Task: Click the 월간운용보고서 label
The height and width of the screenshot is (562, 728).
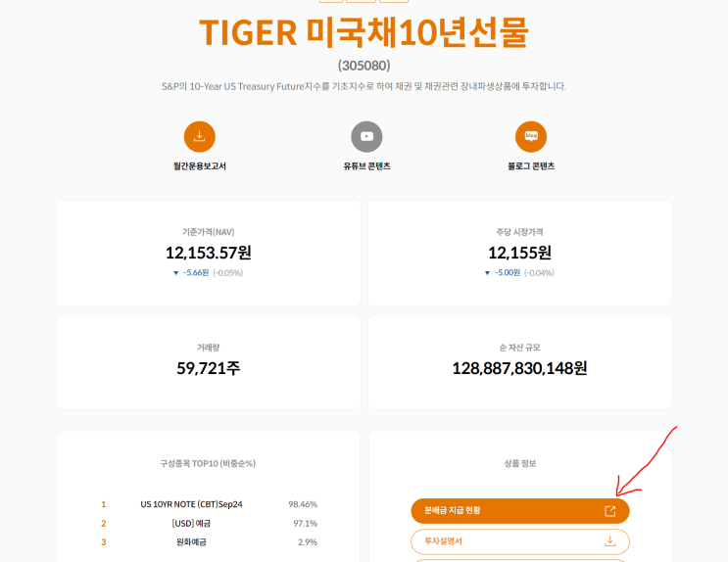Action: [x=200, y=166]
